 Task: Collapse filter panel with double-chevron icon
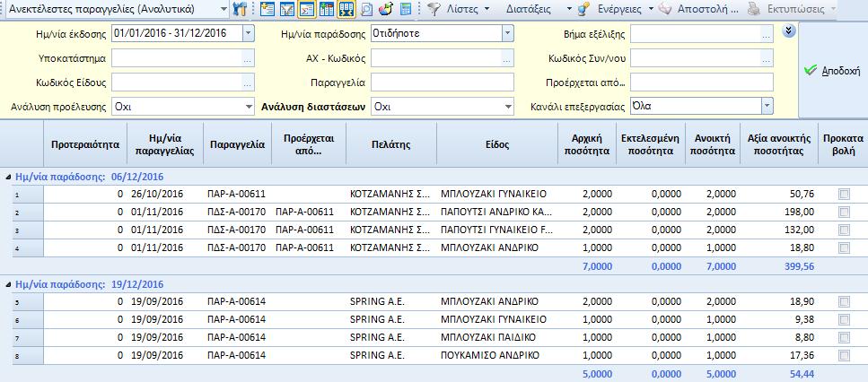[789, 31]
